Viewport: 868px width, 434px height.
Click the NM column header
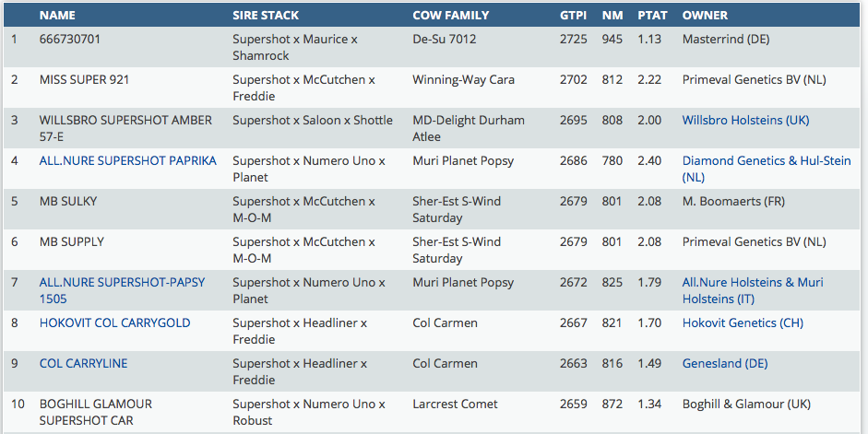pos(612,16)
